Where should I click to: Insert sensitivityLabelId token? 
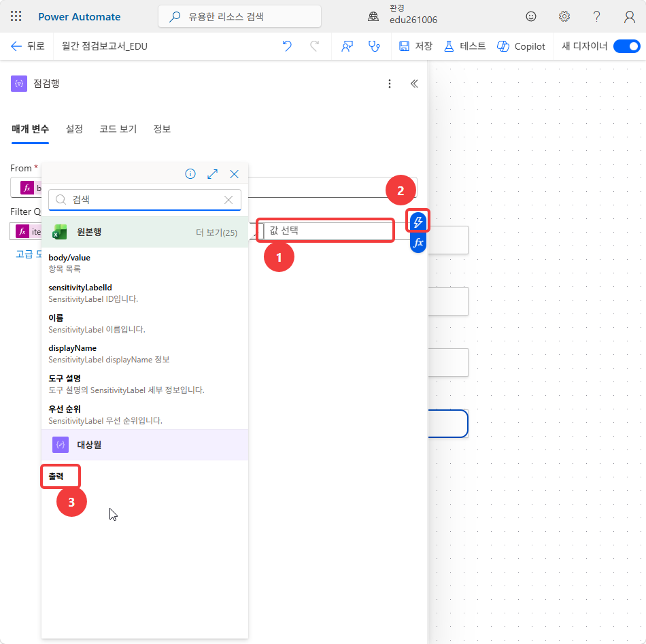145,293
